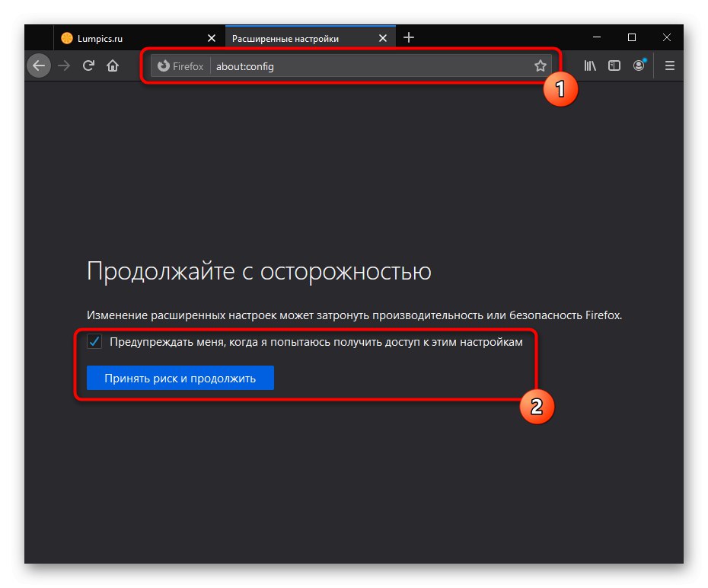This screenshot has height=588, width=708.
Task: Open the Firefox Account profile icon
Action: click(639, 66)
